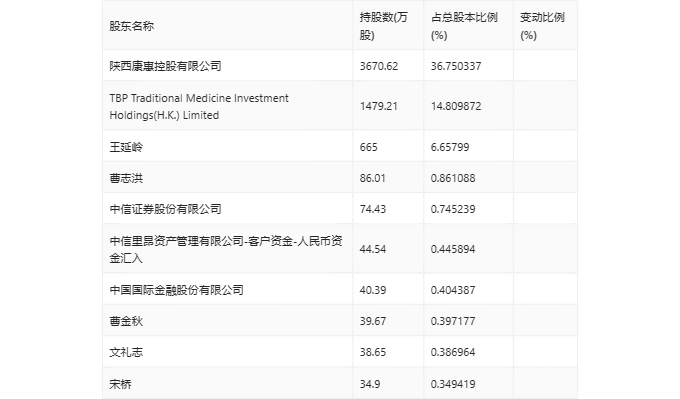Select shareholder 宋桥
The width and height of the screenshot is (680, 399).
tap(121, 384)
